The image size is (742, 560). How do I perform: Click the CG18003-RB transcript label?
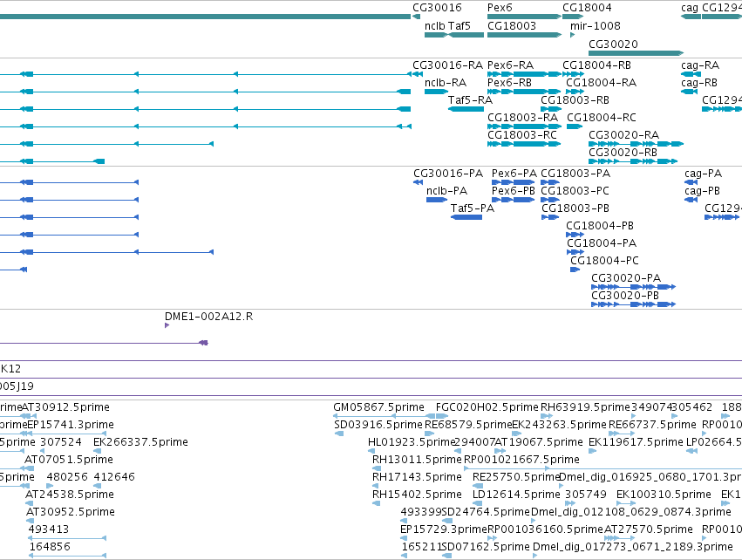click(x=575, y=100)
